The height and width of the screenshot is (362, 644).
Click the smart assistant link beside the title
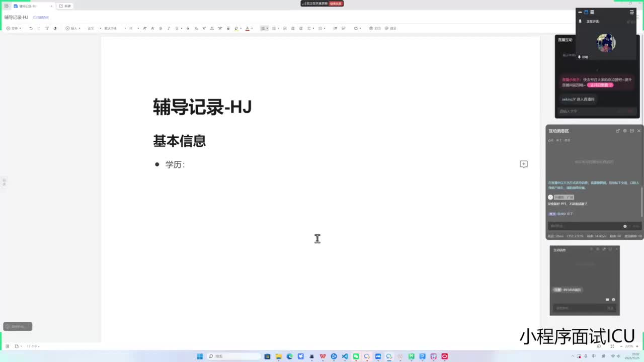tap(41, 17)
